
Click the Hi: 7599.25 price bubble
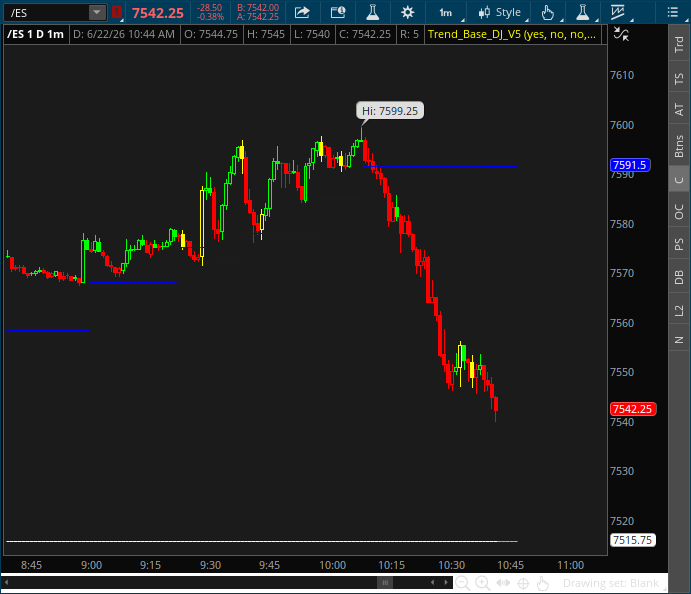point(390,111)
